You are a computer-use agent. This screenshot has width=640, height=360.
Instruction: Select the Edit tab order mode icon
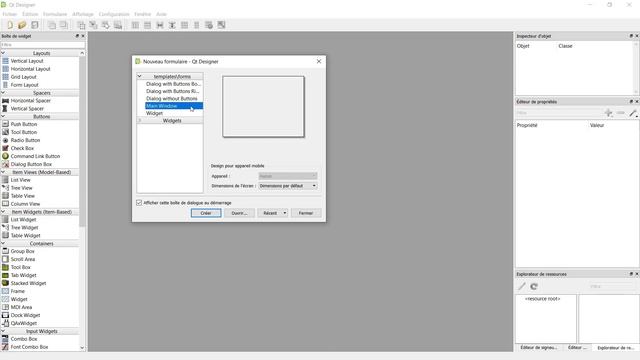[x=118, y=25]
